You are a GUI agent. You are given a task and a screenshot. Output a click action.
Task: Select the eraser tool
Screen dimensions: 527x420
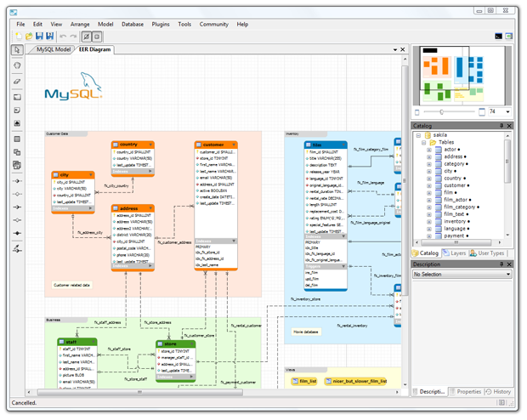[17, 82]
